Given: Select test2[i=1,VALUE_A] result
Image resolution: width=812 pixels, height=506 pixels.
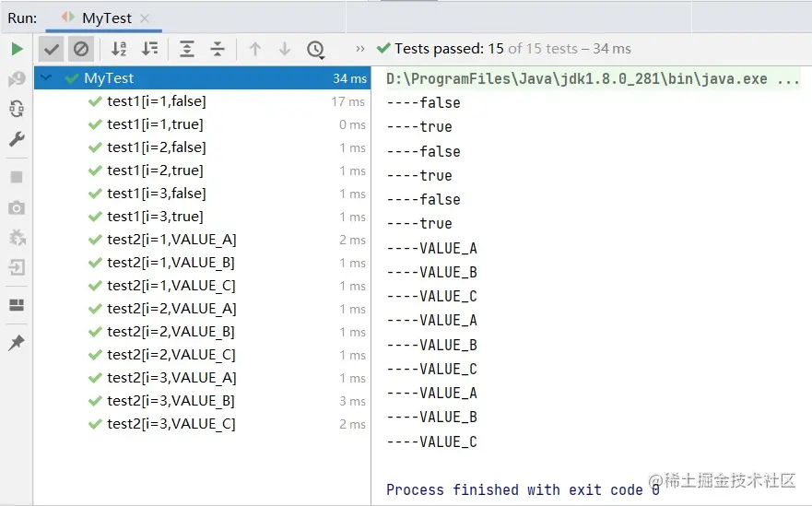Looking at the screenshot, I should [202, 240].
